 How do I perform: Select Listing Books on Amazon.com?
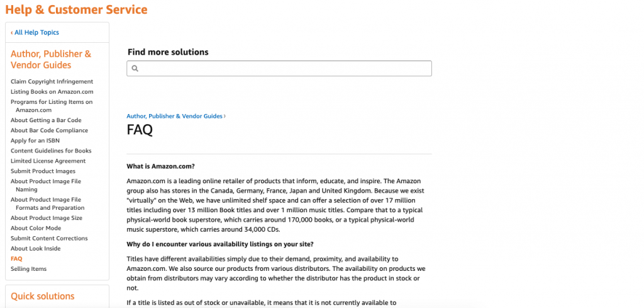click(52, 91)
